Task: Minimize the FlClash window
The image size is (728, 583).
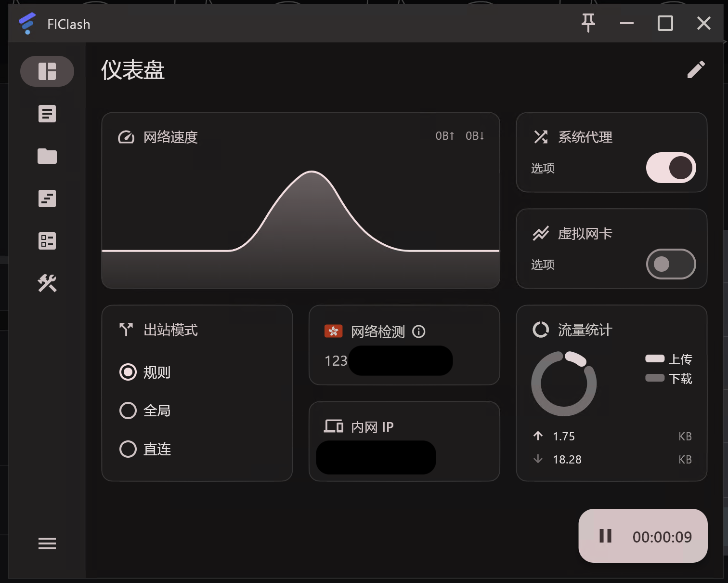Action: pyautogui.click(x=627, y=23)
